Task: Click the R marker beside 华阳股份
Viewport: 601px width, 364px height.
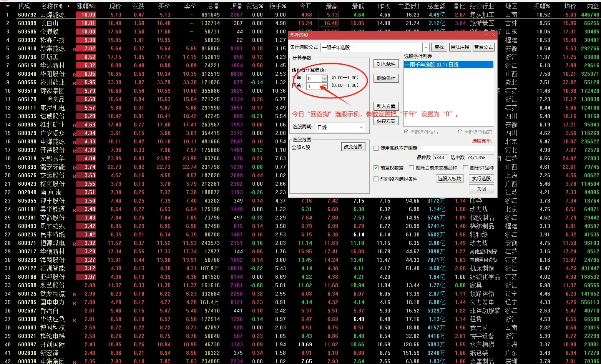Action: point(75,75)
